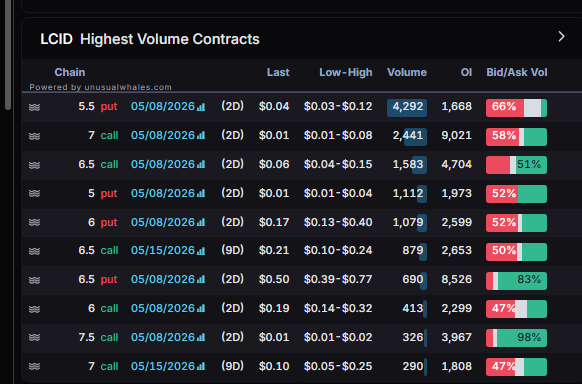Sort by the Volume column header
The width and height of the screenshot is (582, 384).
[x=407, y=72]
